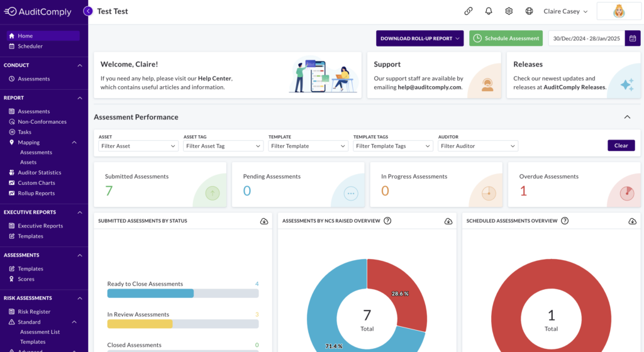Download Submitted Assessments By Status chart
The width and height of the screenshot is (644, 352).
click(x=264, y=221)
